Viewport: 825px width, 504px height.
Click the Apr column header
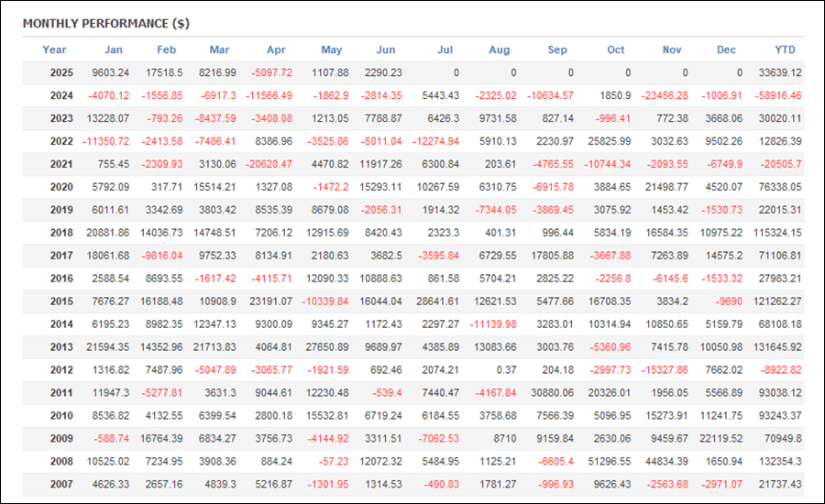[276, 49]
